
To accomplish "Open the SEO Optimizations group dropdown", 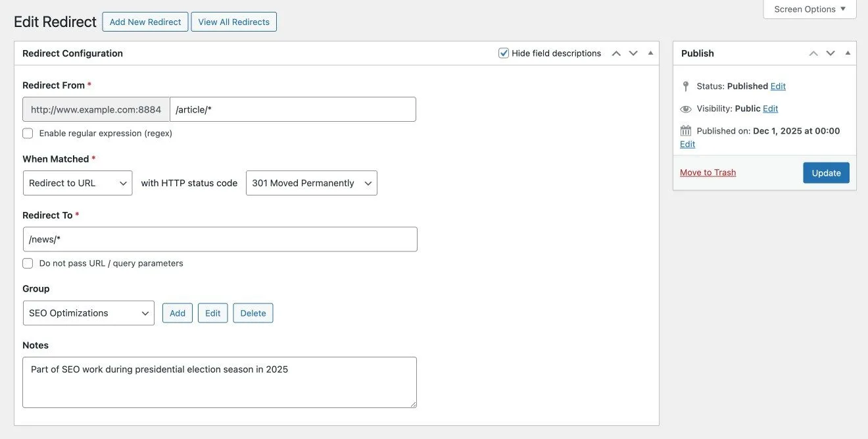I will point(88,313).
